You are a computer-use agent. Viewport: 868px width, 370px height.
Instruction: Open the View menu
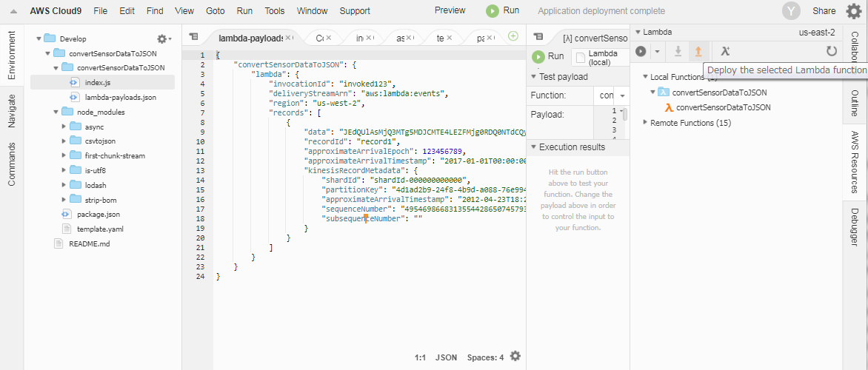point(184,11)
